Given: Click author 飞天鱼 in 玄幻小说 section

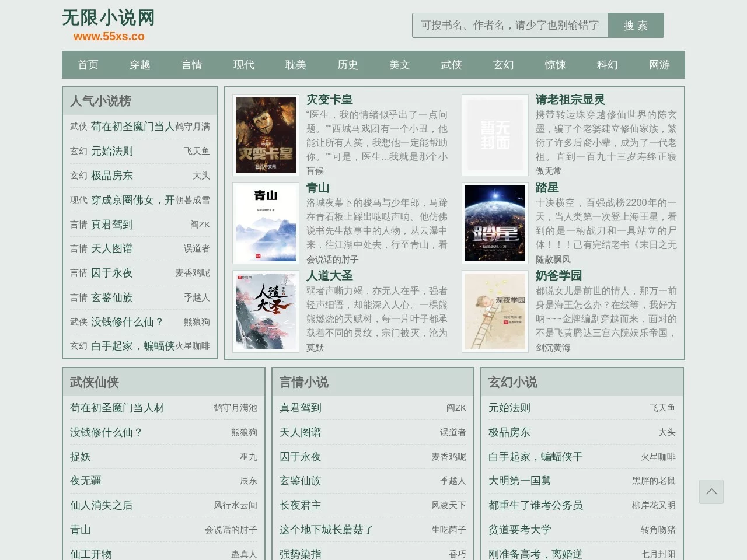Looking at the screenshot, I should point(662,408).
